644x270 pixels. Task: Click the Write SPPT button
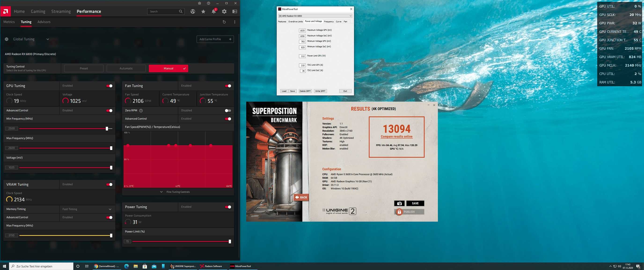pos(320,91)
